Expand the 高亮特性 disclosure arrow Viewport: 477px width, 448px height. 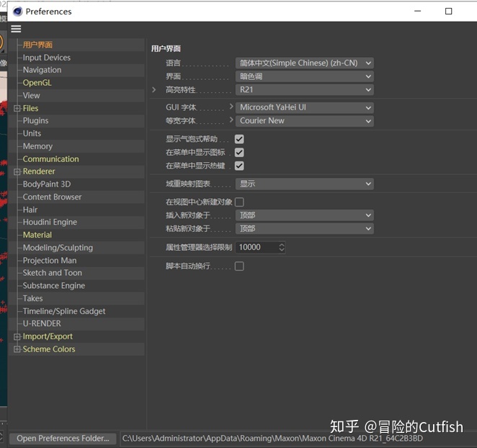click(x=154, y=90)
